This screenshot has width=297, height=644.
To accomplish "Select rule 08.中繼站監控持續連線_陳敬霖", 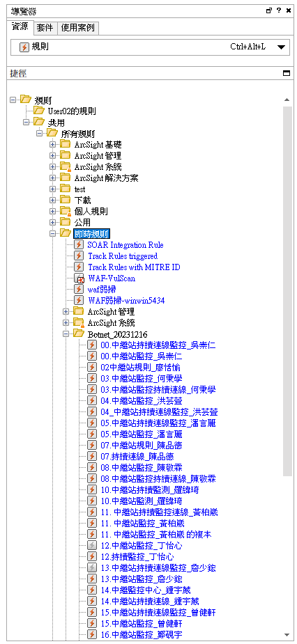I will coord(158,478).
